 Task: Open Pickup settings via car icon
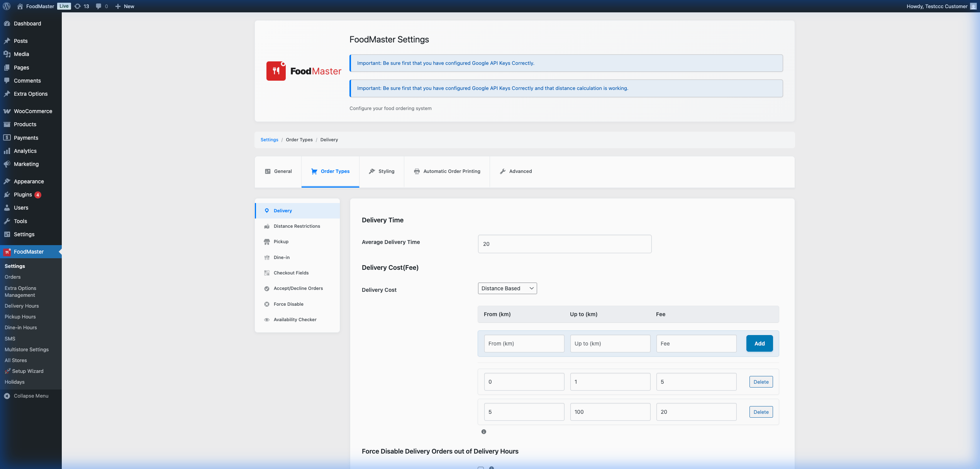[x=267, y=242]
